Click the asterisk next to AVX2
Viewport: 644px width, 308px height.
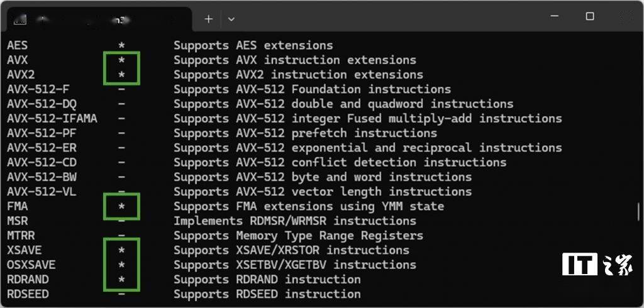click(121, 75)
